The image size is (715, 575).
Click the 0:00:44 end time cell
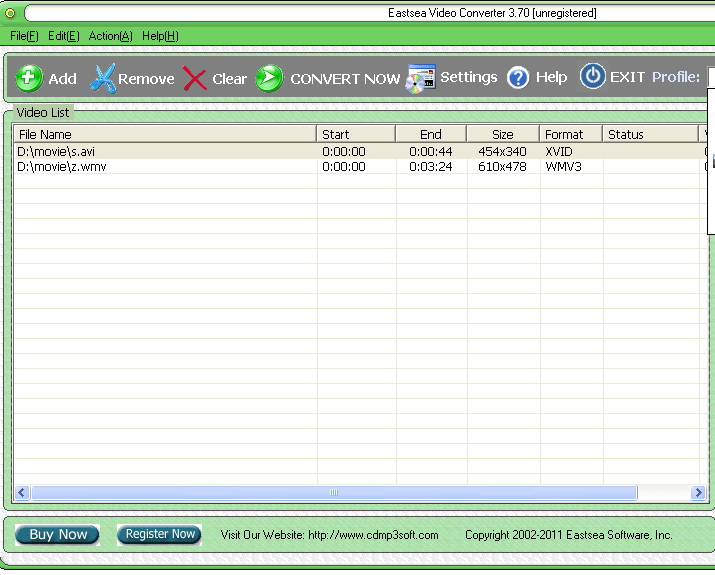click(430, 151)
